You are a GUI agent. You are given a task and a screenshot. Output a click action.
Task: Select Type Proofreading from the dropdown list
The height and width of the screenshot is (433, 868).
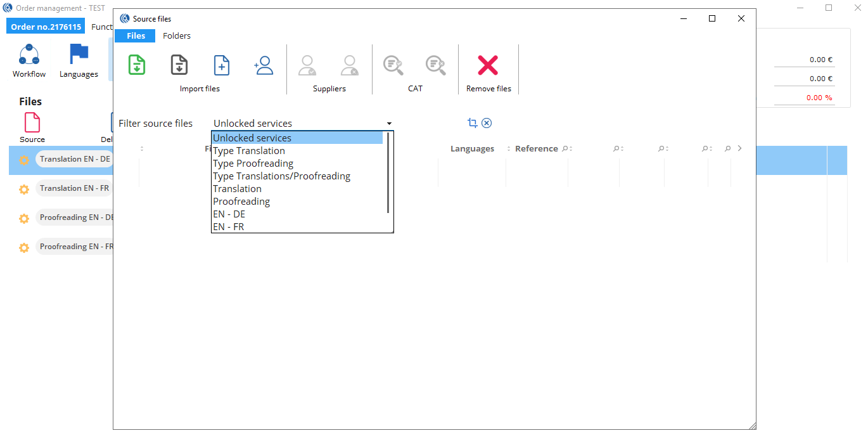[253, 163]
